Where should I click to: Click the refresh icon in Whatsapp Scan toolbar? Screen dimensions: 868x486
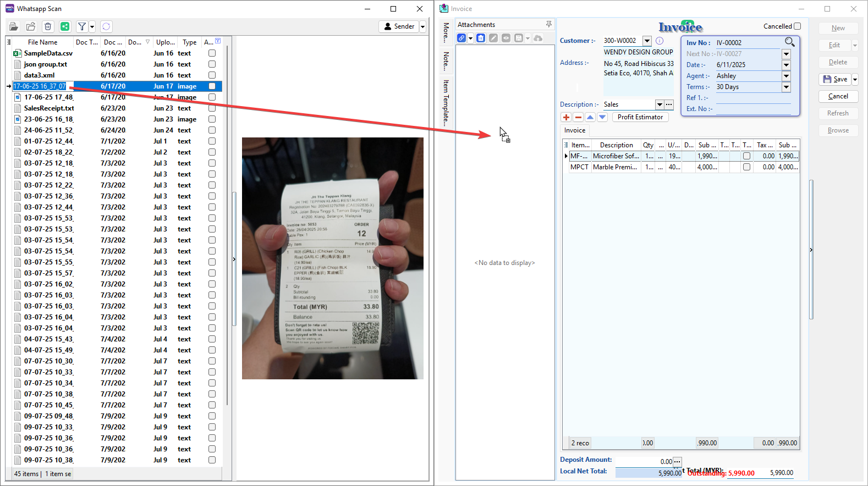pos(106,26)
